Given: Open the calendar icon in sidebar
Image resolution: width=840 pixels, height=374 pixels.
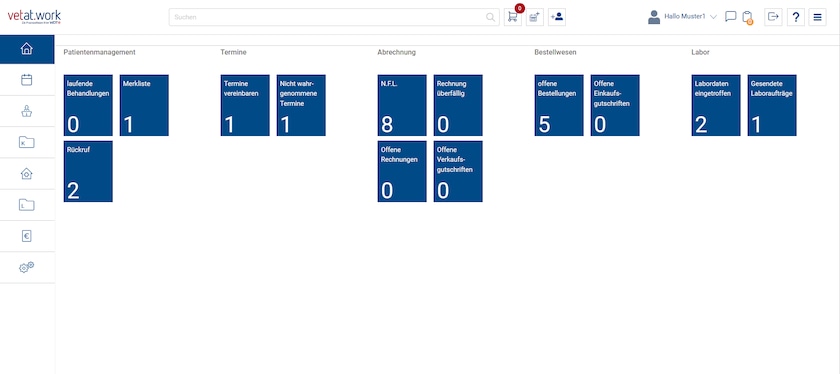Looking at the screenshot, I should 27,80.
